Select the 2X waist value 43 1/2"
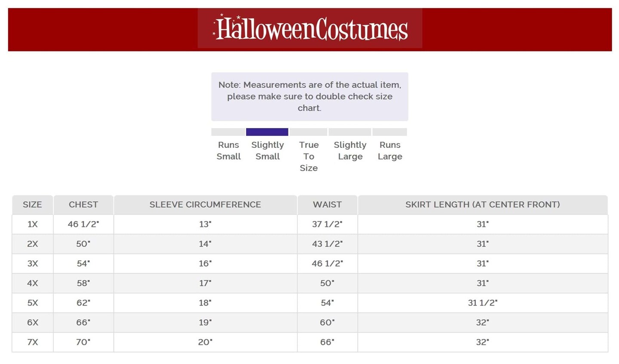 (327, 244)
